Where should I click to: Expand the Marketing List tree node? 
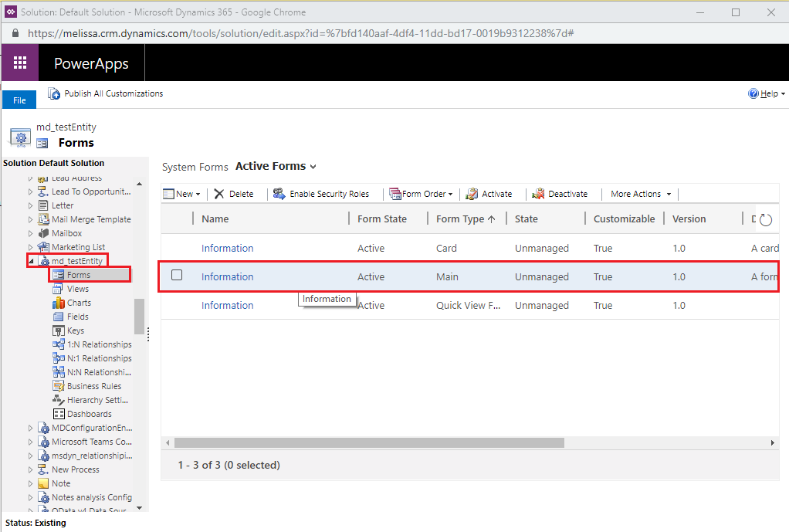30,247
